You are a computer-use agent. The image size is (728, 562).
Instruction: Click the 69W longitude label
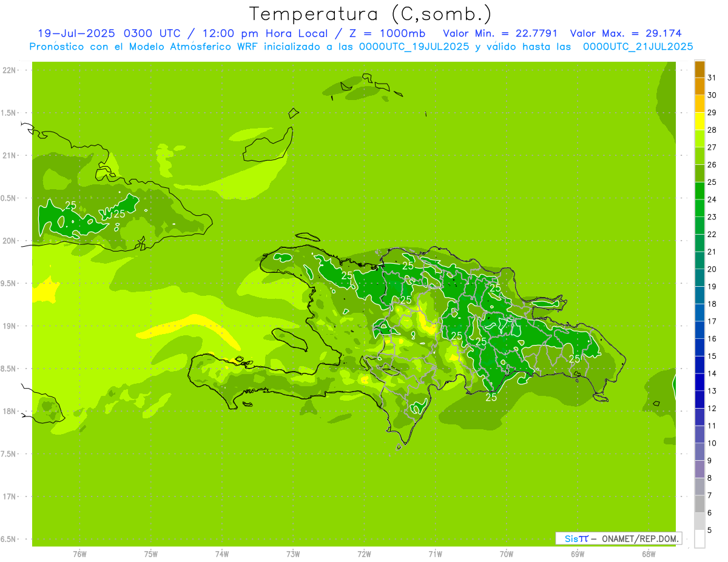(x=578, y=554)
